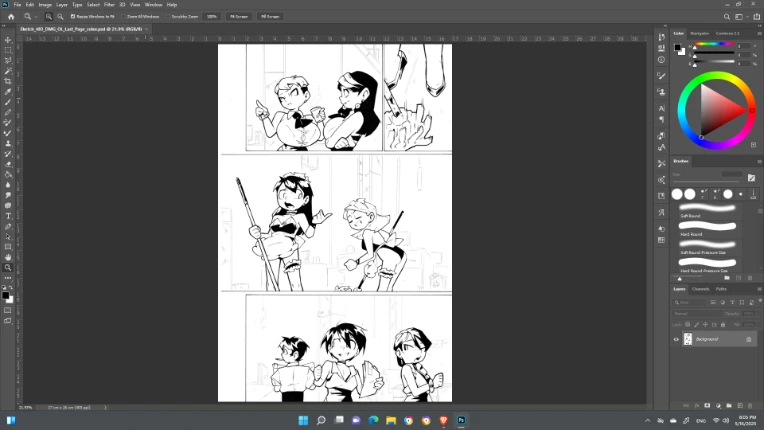Select the Rectangular Marquee tool
The height and width of the screenshot is (430, 764).
click(x=8, y=50)
